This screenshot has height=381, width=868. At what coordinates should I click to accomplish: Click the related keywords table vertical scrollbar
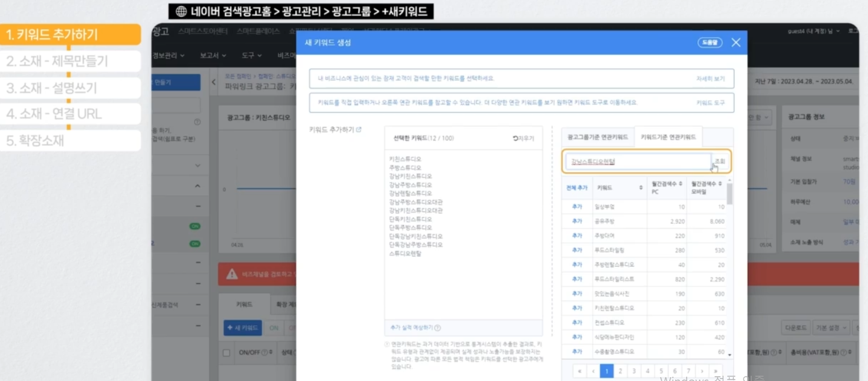point(730,193)
